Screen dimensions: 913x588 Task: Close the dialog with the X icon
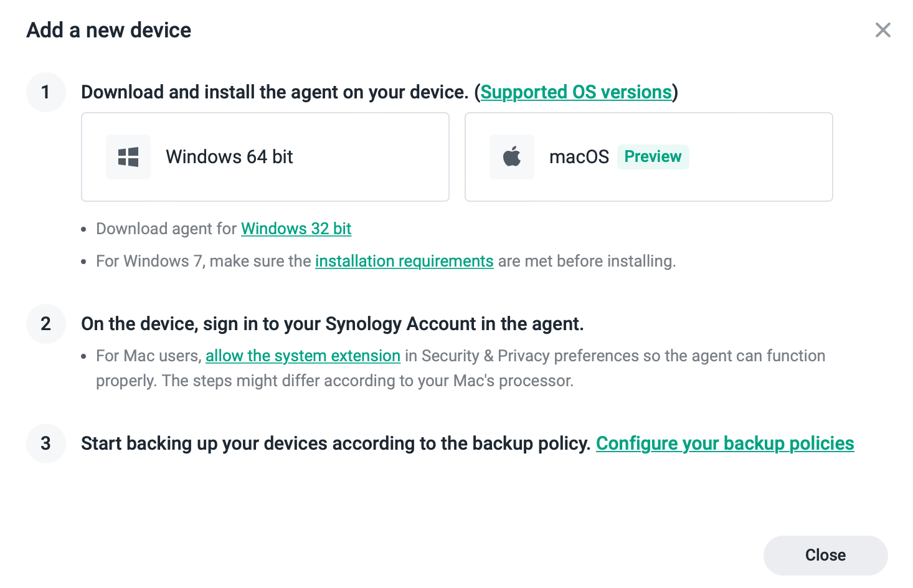[x=883, y=30]
